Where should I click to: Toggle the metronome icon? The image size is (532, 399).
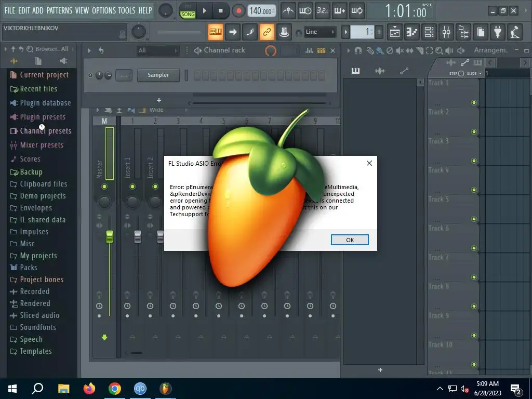tap(288, 11)
